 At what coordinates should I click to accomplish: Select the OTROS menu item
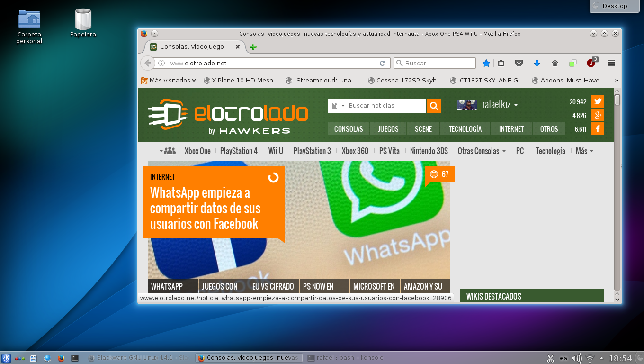(x=549, y=129)
